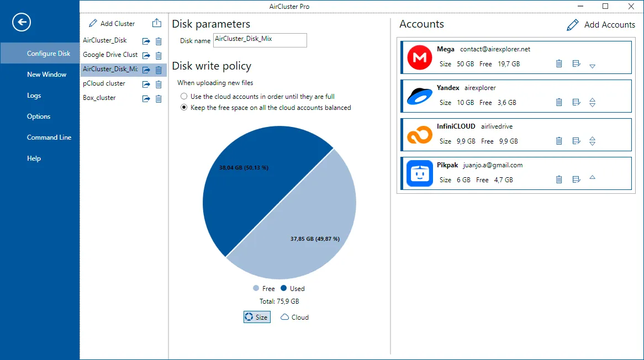Move the Mega account down in order
Image resolution: width=644 pixels, height=360 pixels.
[592, 66]
